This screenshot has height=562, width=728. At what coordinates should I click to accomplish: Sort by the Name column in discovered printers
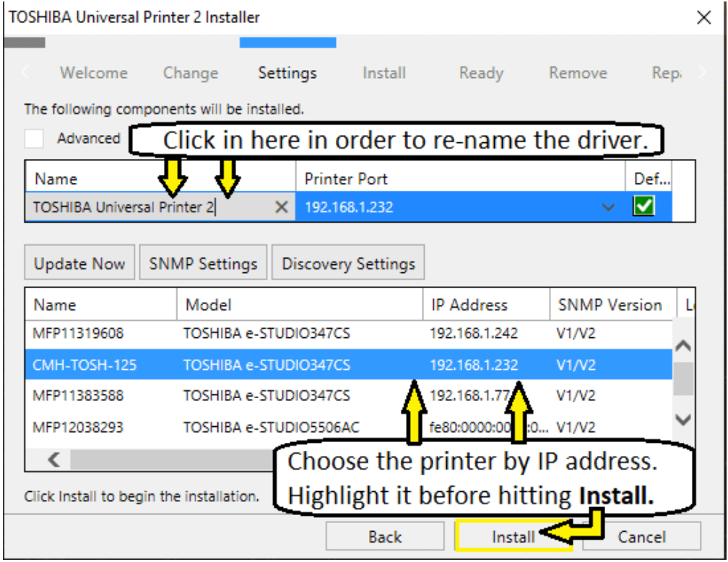point(101,305)
